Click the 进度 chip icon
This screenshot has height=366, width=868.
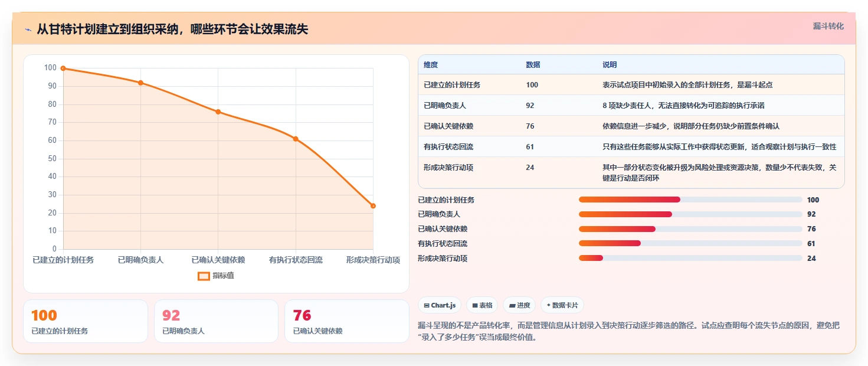click(x=512, y=305)
